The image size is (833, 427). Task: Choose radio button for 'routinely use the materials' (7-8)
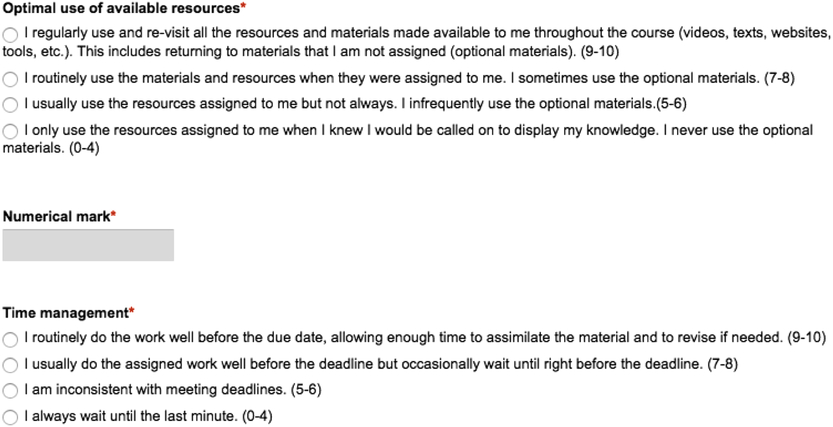(x=10, y=78)
